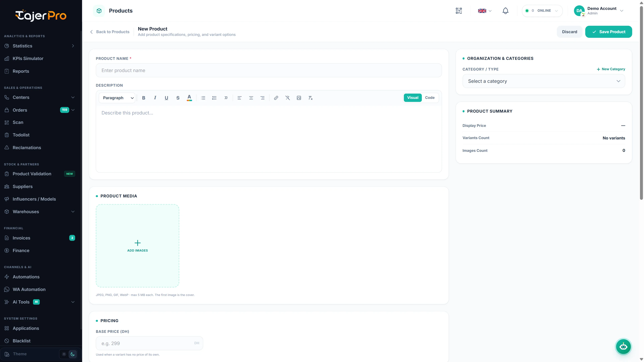Open the Online status dropdown

tap(542, 11)
